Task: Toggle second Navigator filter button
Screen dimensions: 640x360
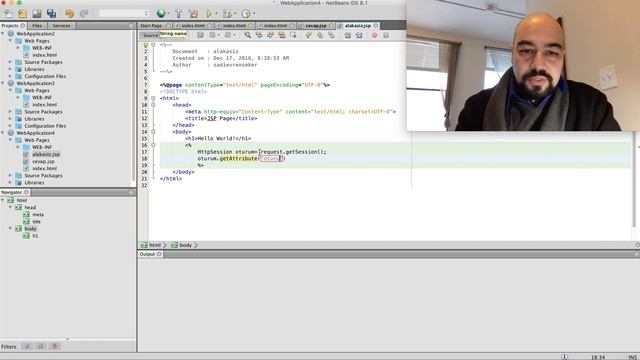Action: pyautogui.click(x=41, y=347)
